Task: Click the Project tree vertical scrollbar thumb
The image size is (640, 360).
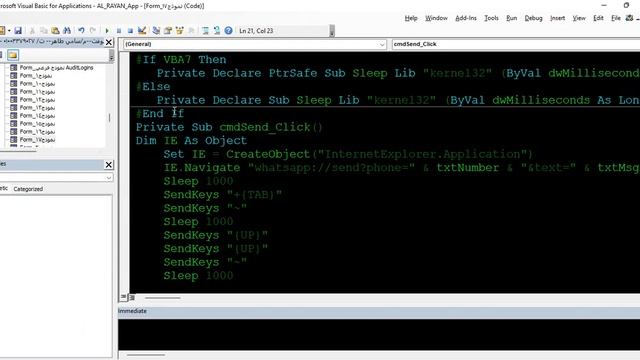Action: [109, 118]
